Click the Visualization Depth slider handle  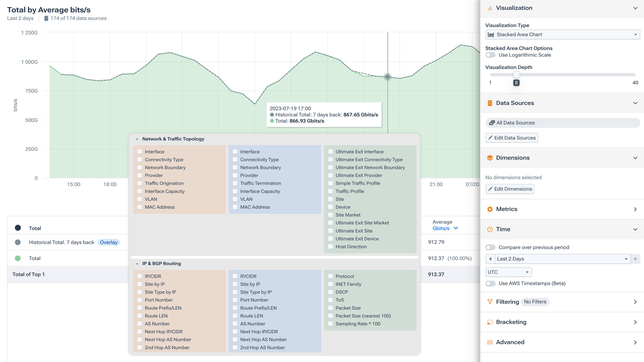(516, 74)
